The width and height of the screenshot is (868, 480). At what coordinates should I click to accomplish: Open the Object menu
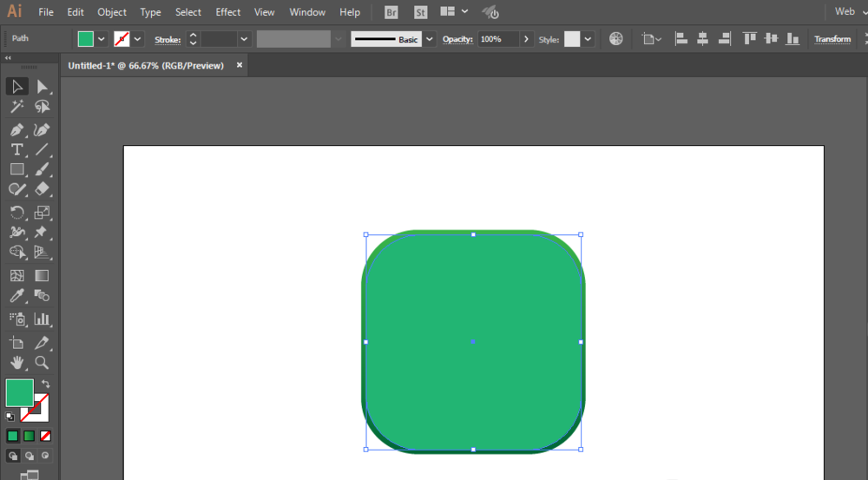click(112, 12)
